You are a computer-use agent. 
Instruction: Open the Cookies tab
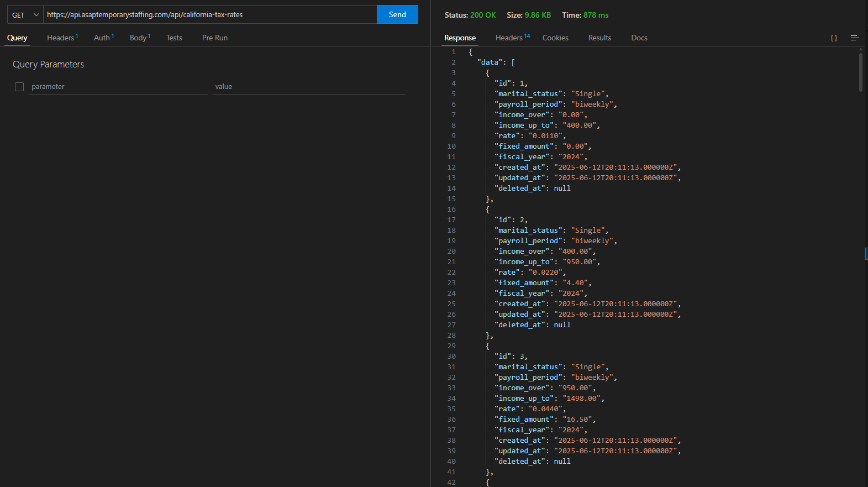pyautogui.click(x=555, y=38)
